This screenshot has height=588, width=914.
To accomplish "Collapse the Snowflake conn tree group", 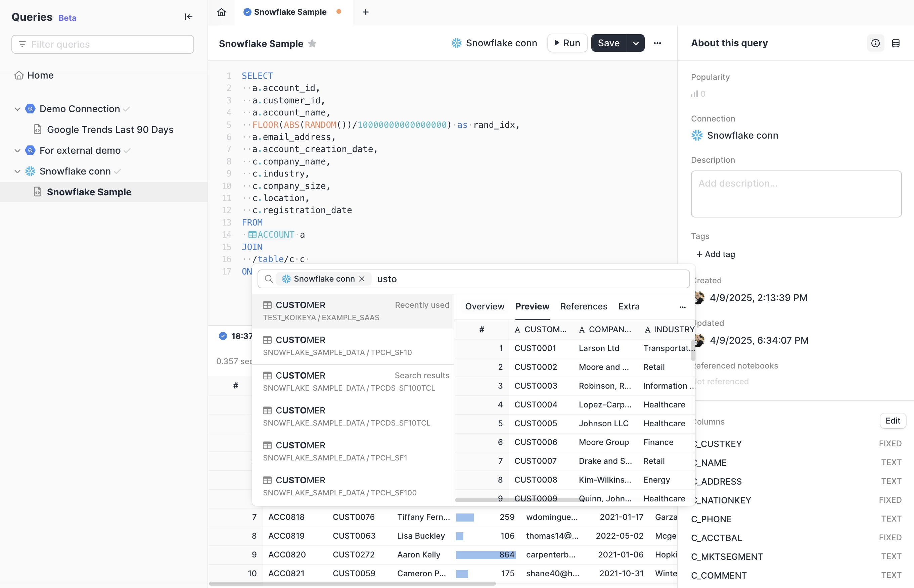I will pos(17,171).
